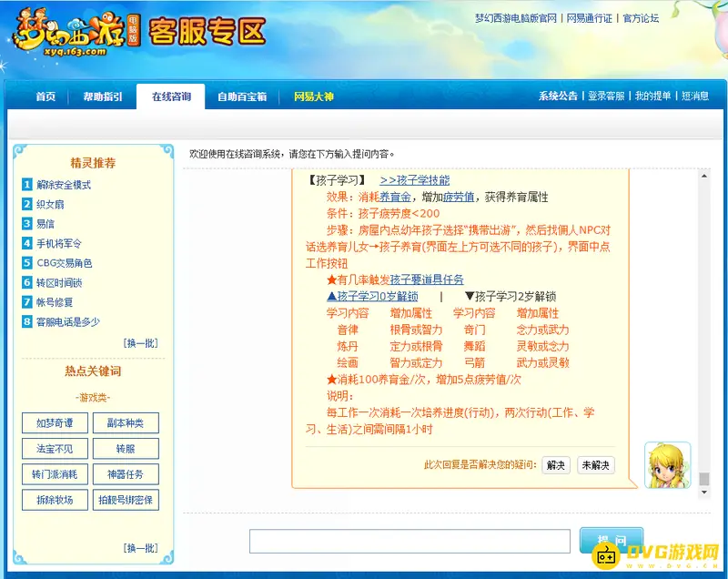The height and width of the screenshot is (579, 728).
Task: Click the 拍靓号绑密保 keyword button
Action: pos(126,500)
